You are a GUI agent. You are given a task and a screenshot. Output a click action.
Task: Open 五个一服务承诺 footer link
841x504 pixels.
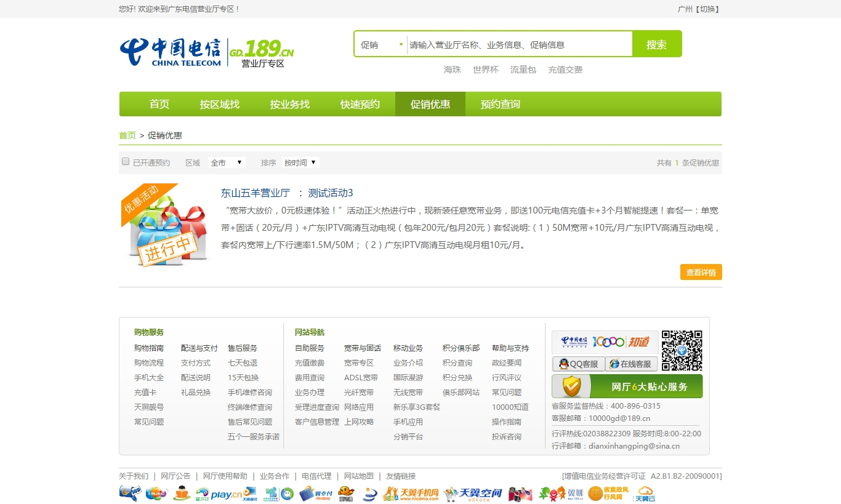(x=254, y=437)
